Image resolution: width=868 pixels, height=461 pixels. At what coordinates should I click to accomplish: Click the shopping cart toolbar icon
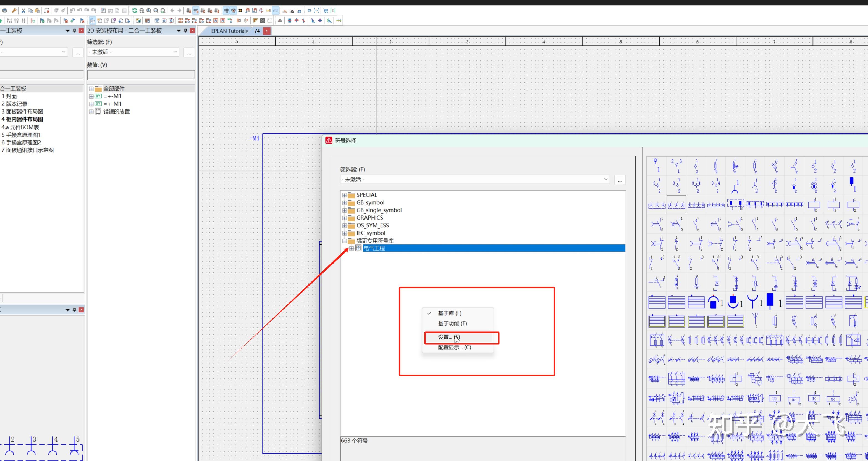pos(326,11)
